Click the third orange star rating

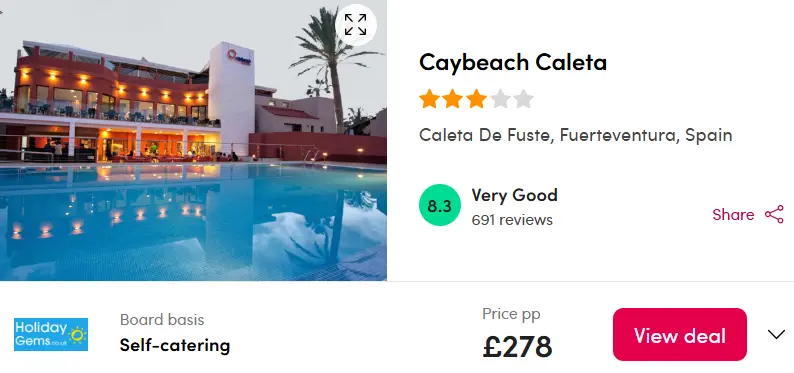click(x=477, y=99)
